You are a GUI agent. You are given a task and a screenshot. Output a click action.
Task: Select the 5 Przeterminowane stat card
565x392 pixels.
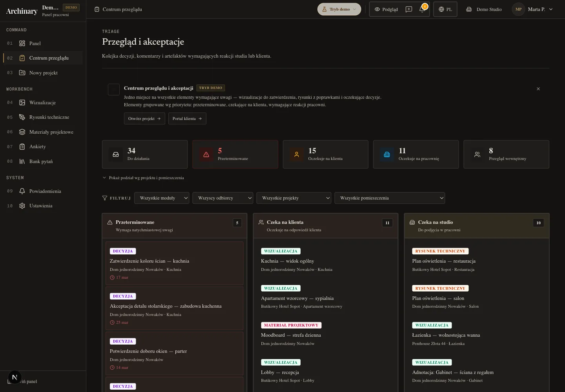[x=235, y=154]
